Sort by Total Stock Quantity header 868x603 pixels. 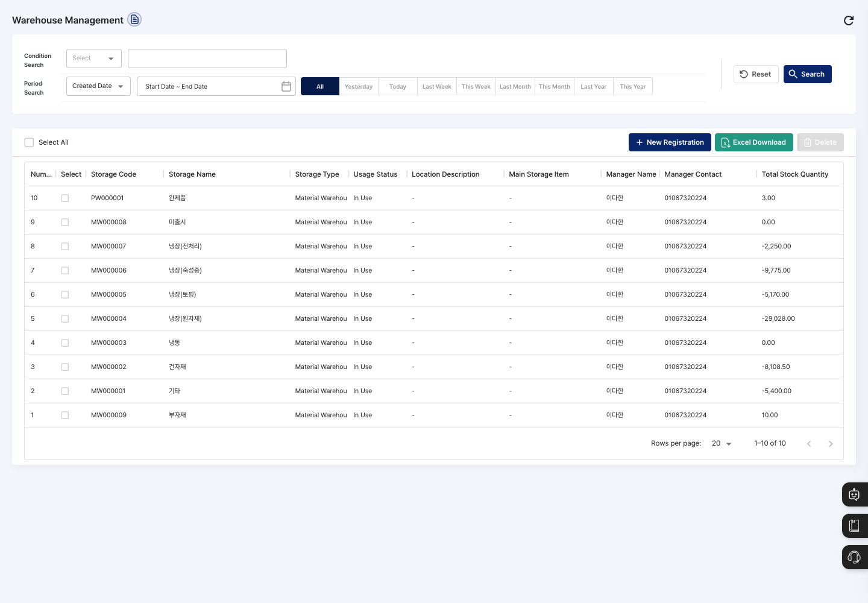[795, 174]
